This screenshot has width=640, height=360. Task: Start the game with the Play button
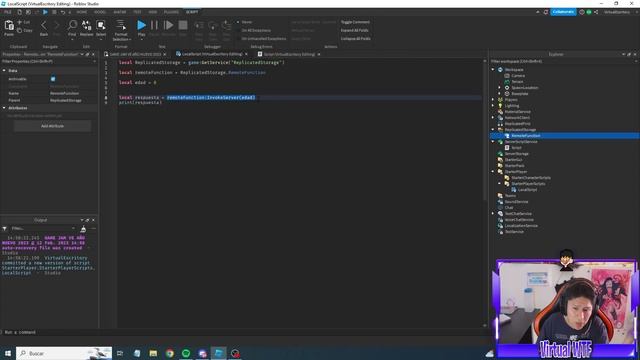(x=141, y=25)
